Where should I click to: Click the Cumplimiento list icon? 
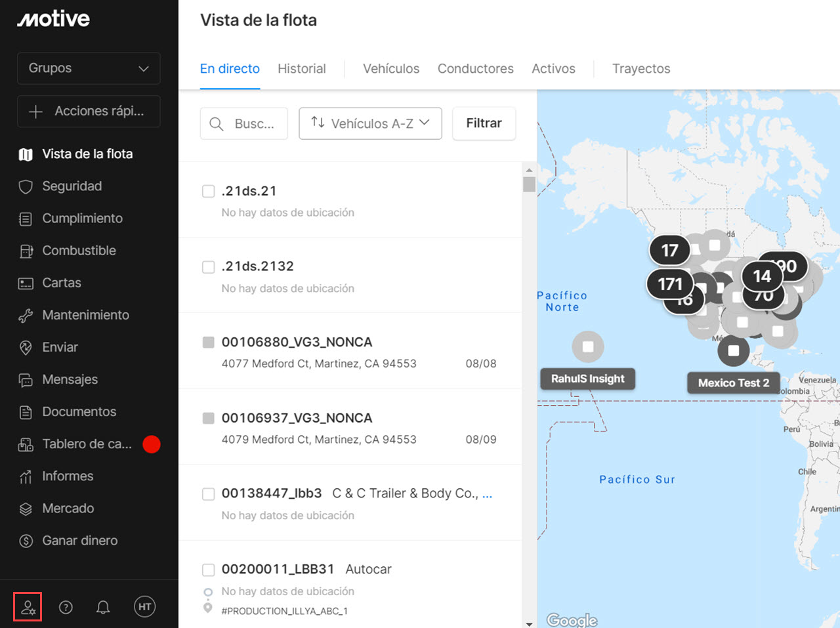pyautogui.click(x=26, y=219)
